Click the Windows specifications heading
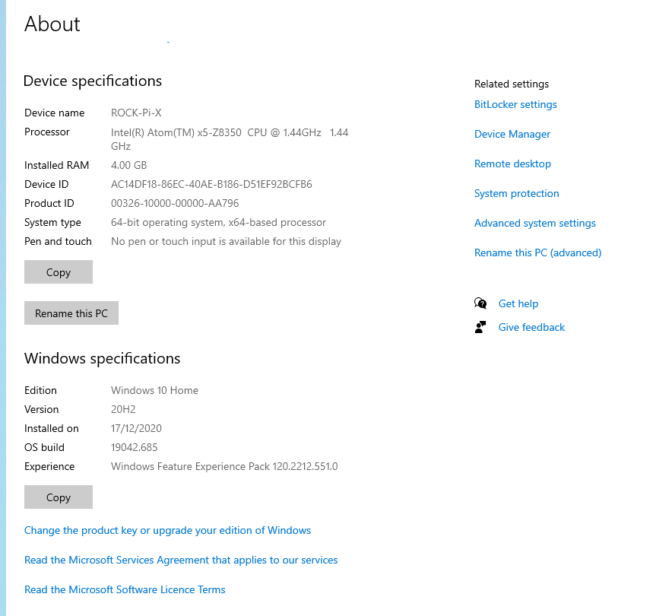 [102, 358]
